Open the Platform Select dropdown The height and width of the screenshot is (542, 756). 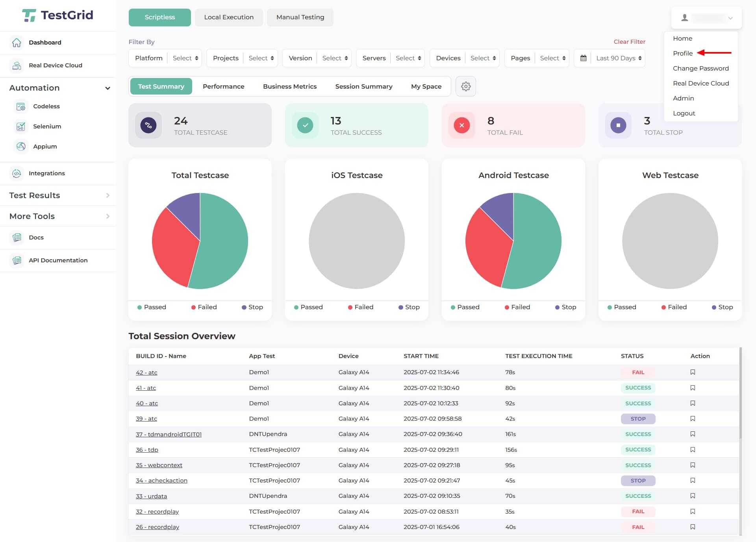[x=185, y=58]
